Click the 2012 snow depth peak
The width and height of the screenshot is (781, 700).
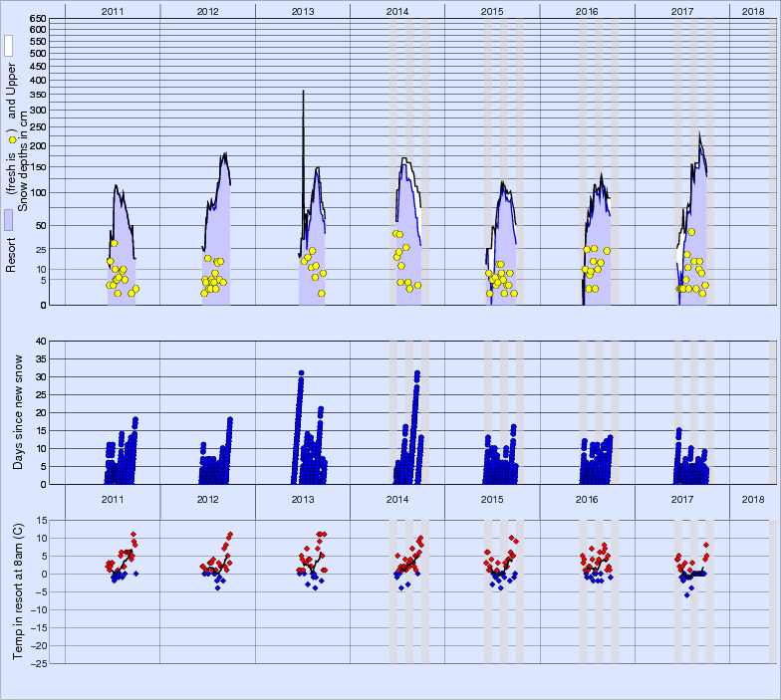tap(225, 153)
